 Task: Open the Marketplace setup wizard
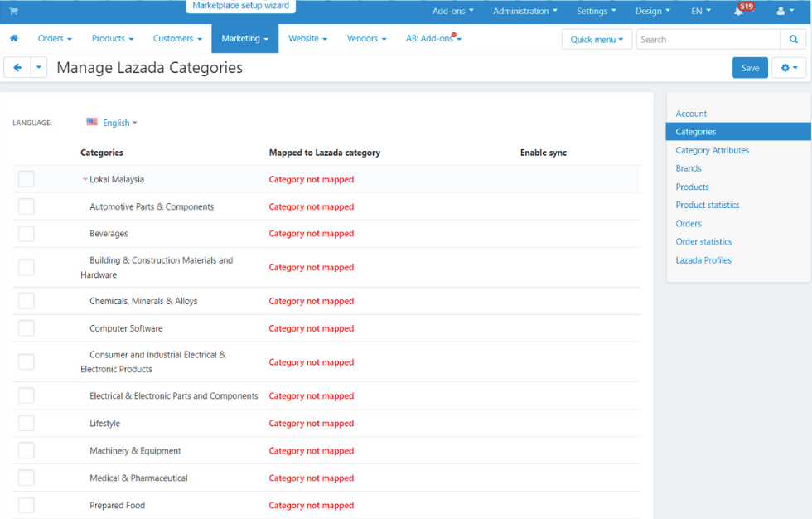coord(241,6)
